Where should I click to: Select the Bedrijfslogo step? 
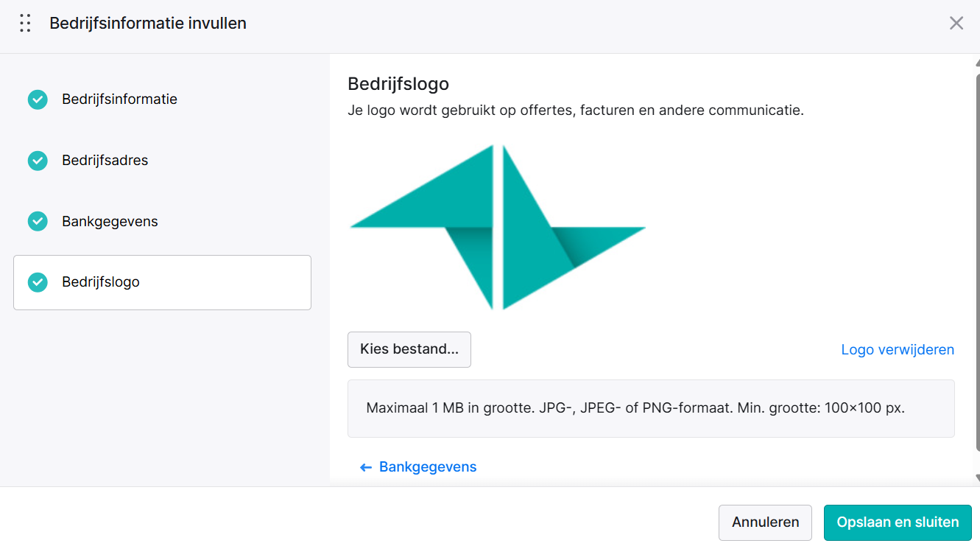point(162,282)
